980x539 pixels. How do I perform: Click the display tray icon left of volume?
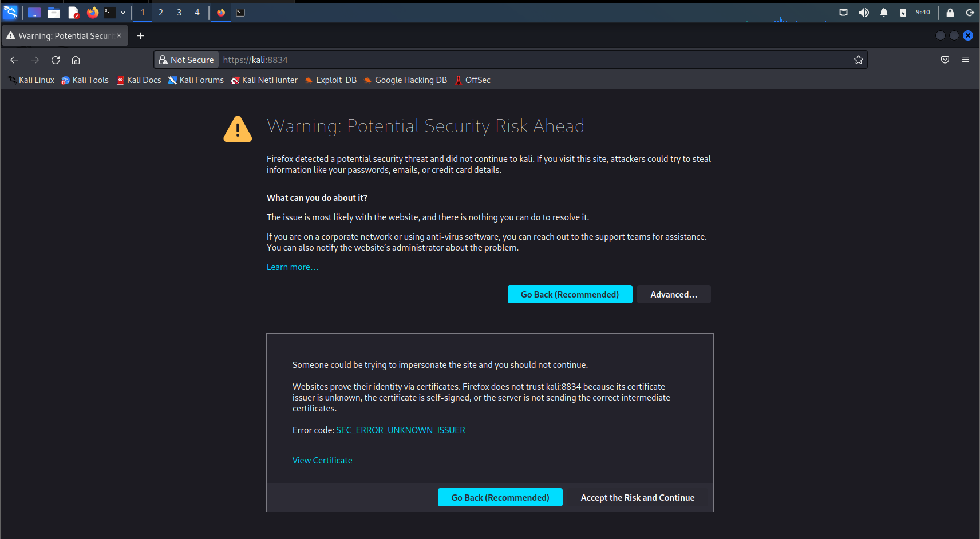click(844, 12)
